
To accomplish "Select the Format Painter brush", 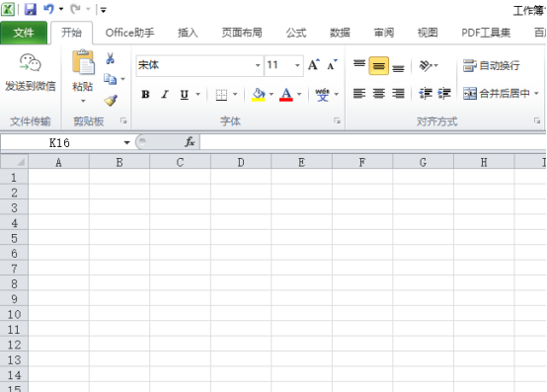I will click(111, 101).
